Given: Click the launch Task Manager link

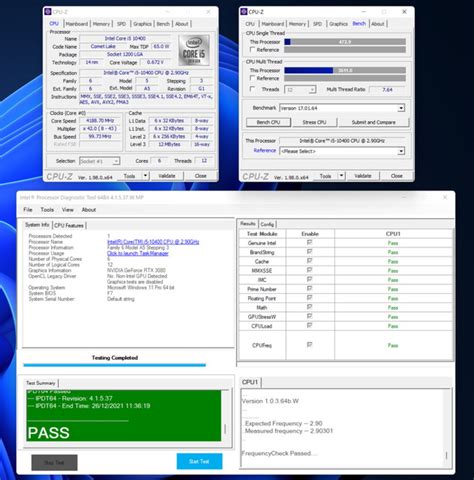Looking at the screenshot, I should 138,253.
